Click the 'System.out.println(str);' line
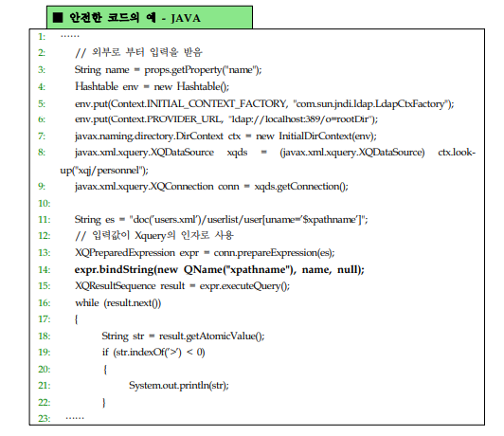The width and height of the screenshot is (504, 436). [179, 385]
